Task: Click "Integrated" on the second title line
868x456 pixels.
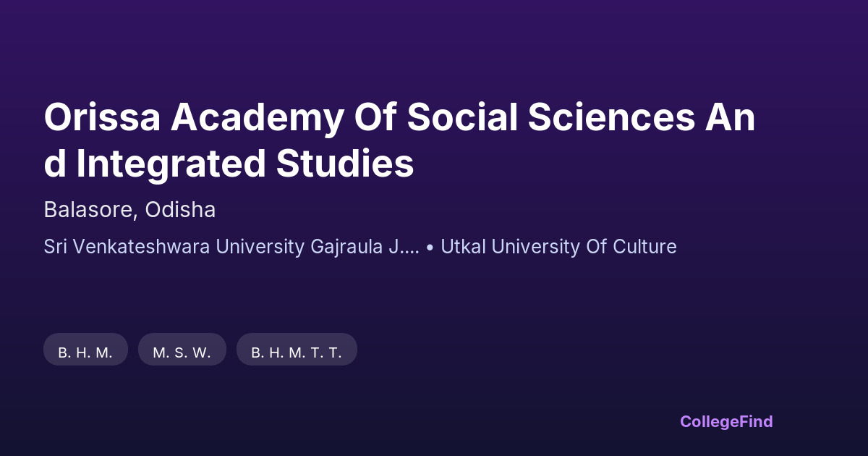Action: point(171,164)
